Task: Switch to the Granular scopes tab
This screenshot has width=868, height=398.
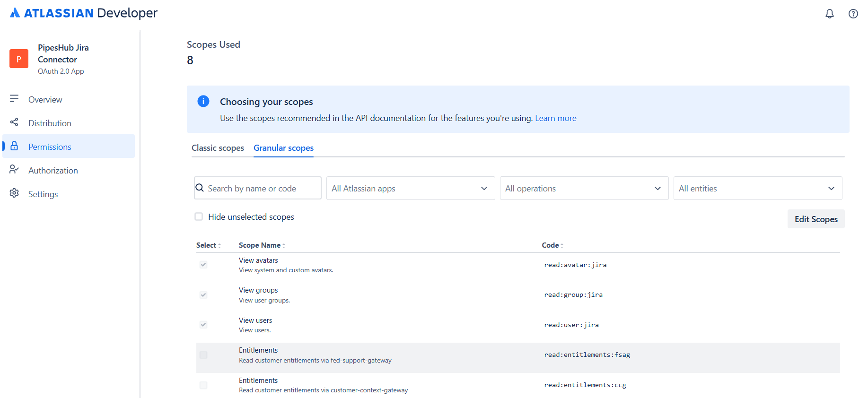Action: click(x=283, y=148)
